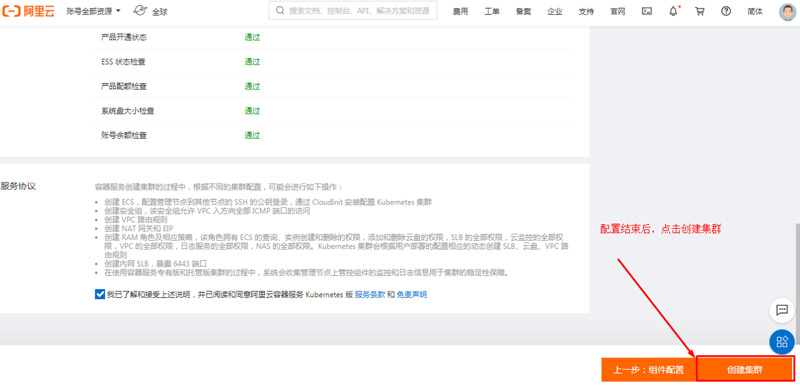
Task: Open the blue apps grid floating button
Action: click(782, 342)
